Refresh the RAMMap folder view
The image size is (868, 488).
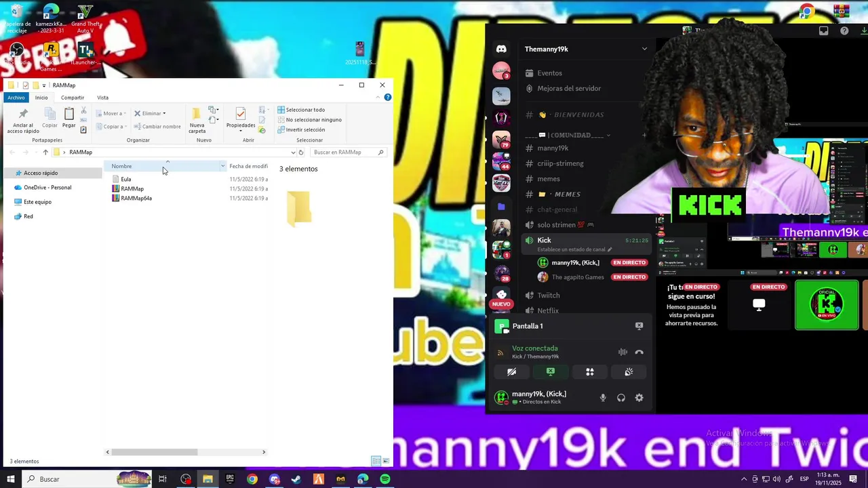click(301, 152)
